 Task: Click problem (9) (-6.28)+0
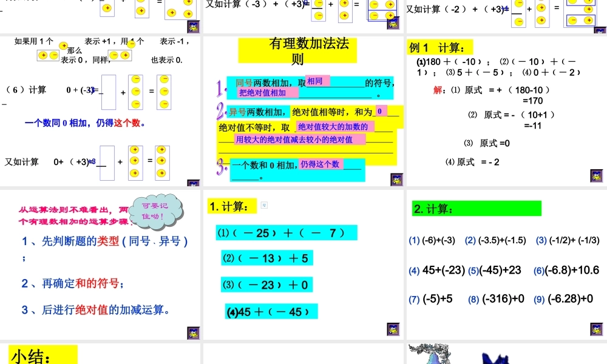(x=563, y=298)
